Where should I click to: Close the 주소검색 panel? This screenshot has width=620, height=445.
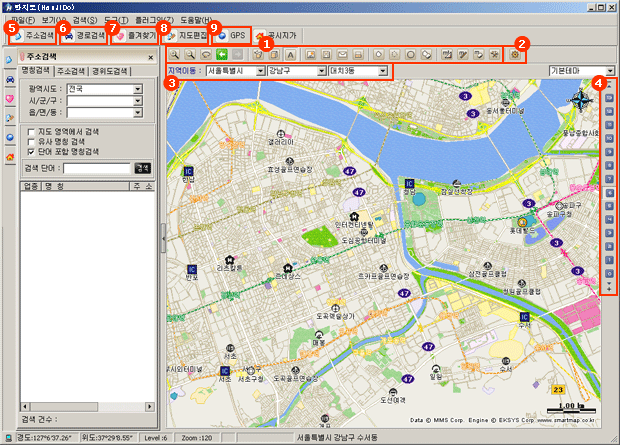(x=150, y=56)
